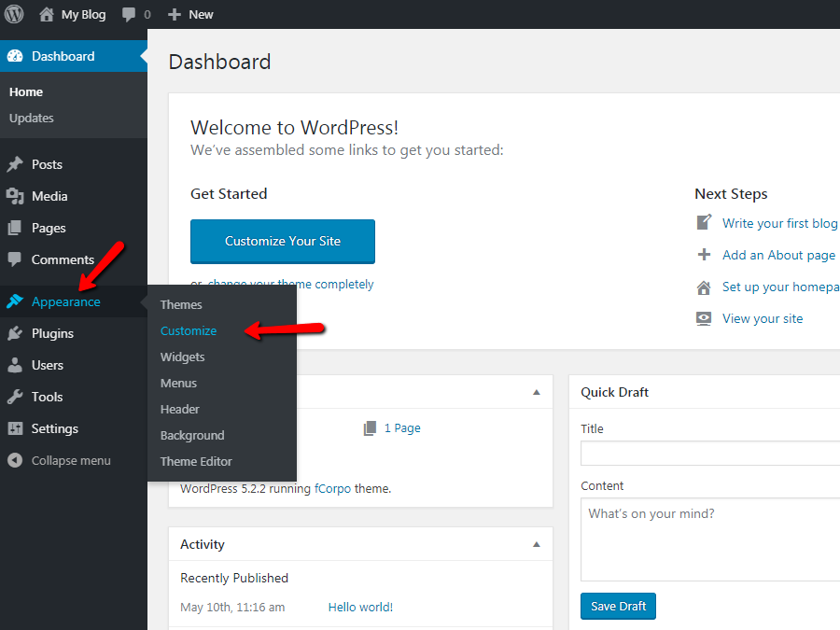Screen dimensions: 840x630
Task: Click Add an About page link
Action: pos(779,255)
